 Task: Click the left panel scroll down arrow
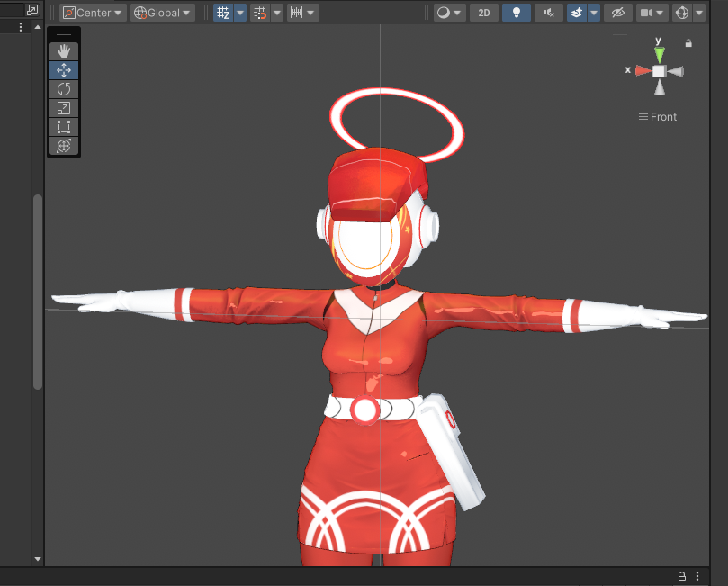click(x=38, y=559)
